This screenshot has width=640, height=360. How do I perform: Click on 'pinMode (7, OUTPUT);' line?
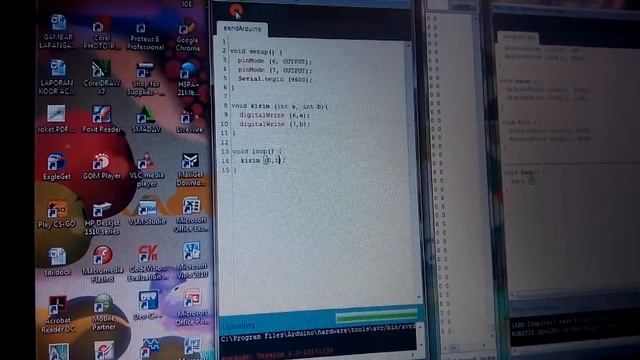[275, 70]
